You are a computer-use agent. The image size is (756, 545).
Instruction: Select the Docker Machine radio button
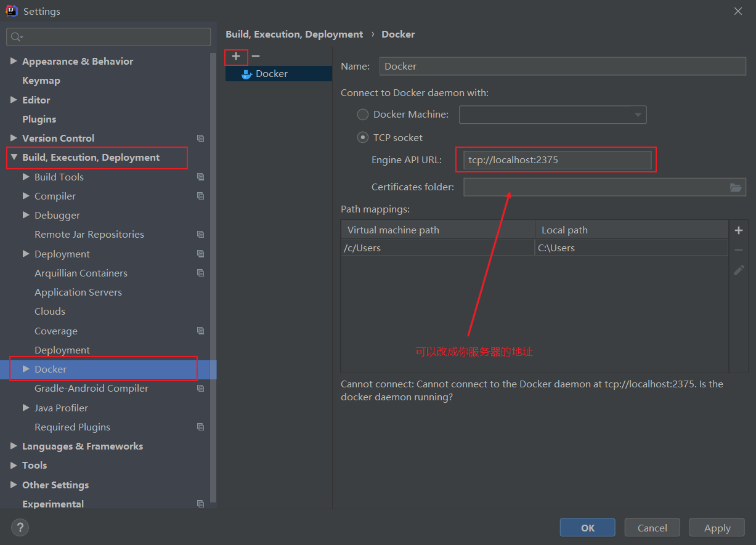pos(363,115)
